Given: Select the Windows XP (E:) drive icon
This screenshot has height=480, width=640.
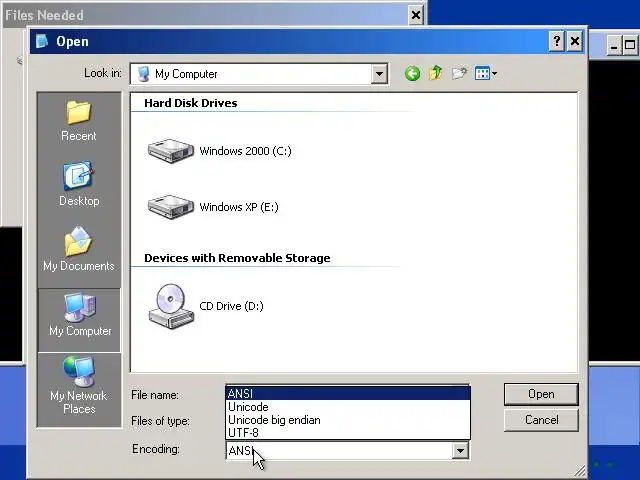Looking at the screenshot, I should pos(171,207).
